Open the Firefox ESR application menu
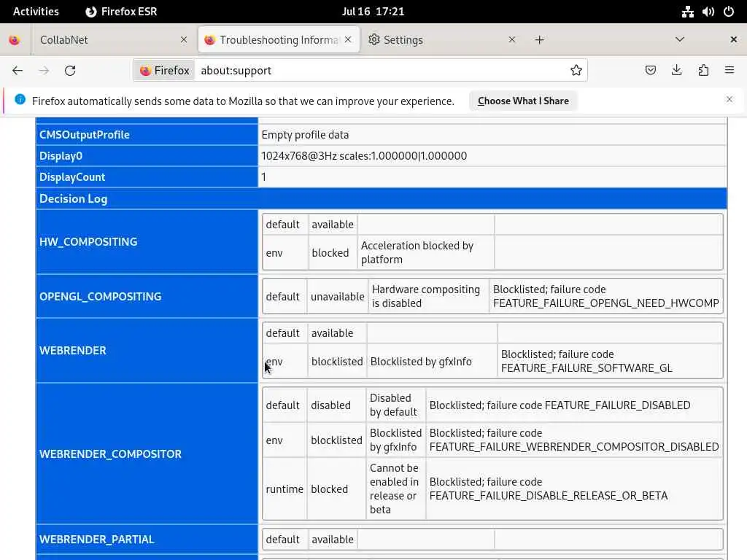747x560 pixels. (x=122, y=12)
